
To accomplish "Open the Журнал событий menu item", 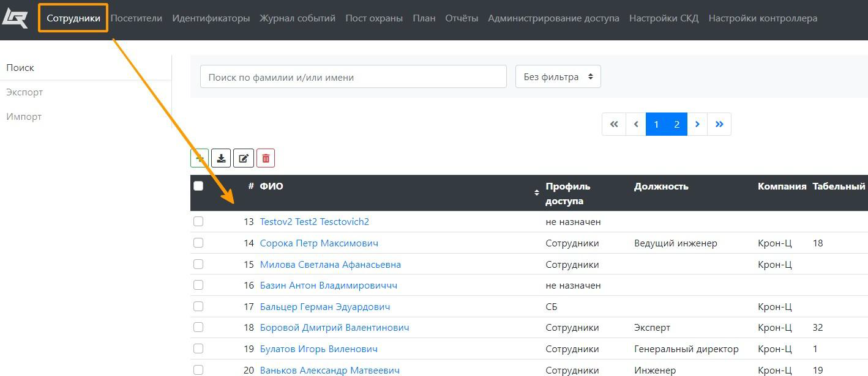I will point(297,18).
